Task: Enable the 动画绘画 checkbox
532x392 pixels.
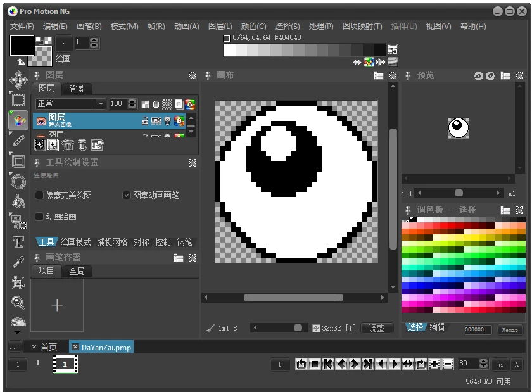Action: [39, 217]
